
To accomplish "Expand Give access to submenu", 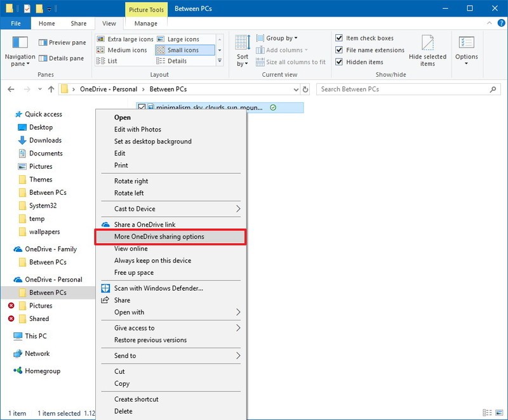I will (171, 328).
